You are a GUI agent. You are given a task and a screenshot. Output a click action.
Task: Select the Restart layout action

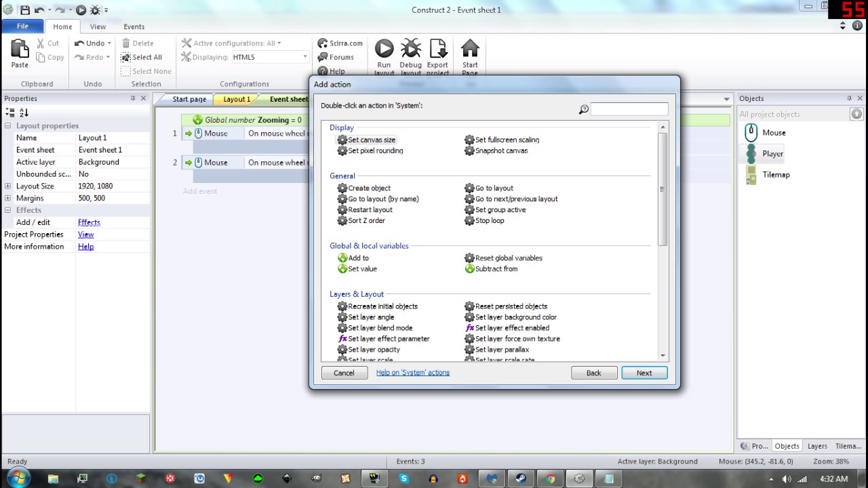[x=365, y=210]
